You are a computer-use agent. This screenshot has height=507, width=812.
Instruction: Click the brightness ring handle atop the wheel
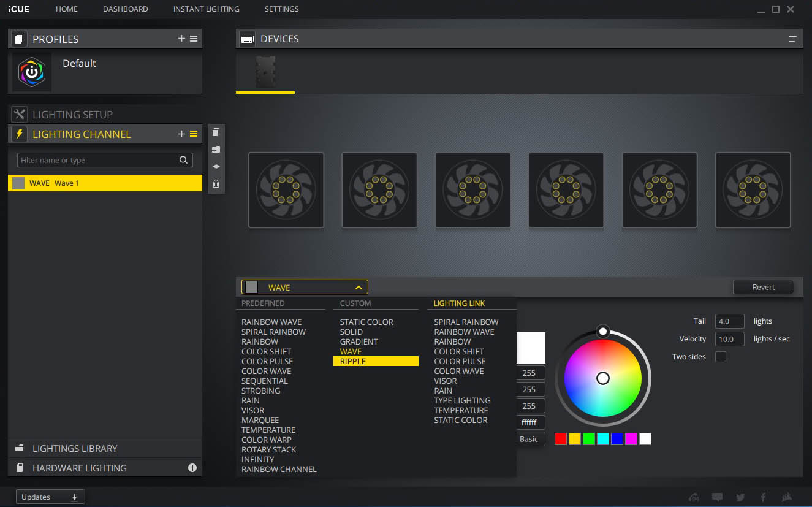[603, 331]
